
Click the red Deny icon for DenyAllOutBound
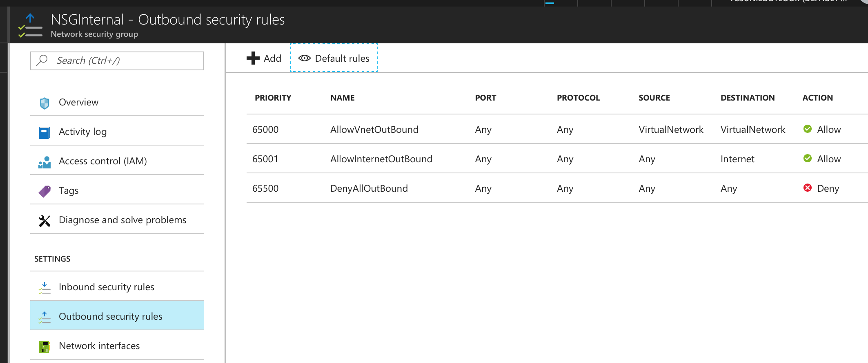click(x=808, y=188)
